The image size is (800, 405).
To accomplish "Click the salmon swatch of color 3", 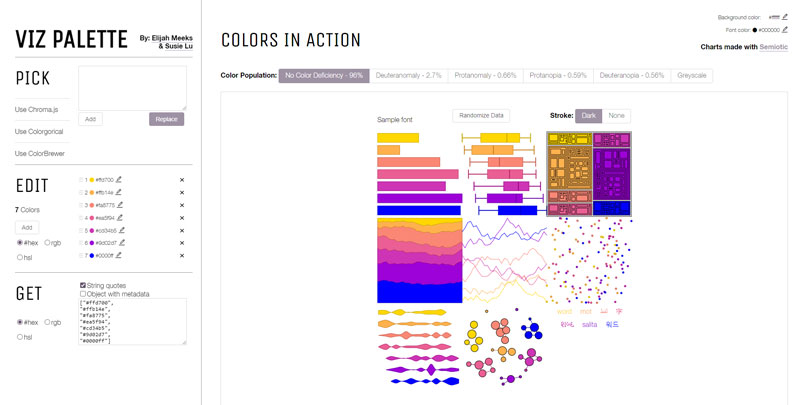I will point(92,206).
